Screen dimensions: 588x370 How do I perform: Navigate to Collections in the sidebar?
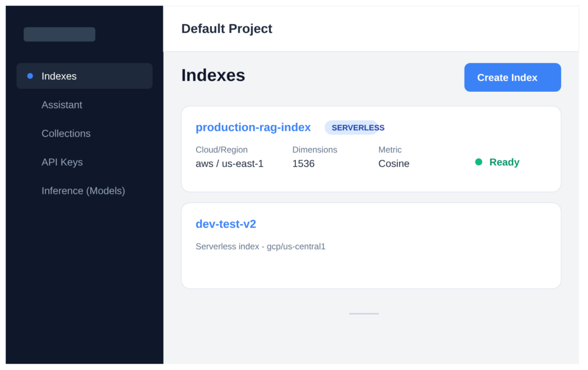pos(65,133)
